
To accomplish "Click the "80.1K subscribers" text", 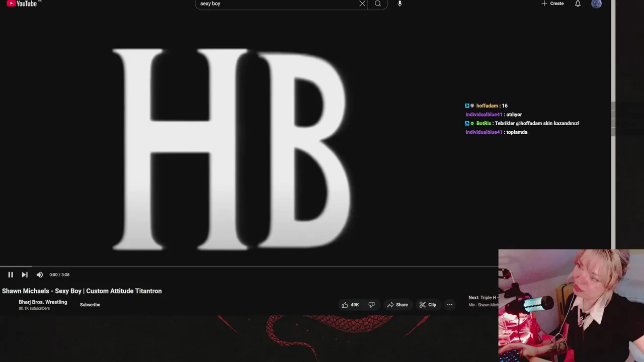I will tap(34, 309).
